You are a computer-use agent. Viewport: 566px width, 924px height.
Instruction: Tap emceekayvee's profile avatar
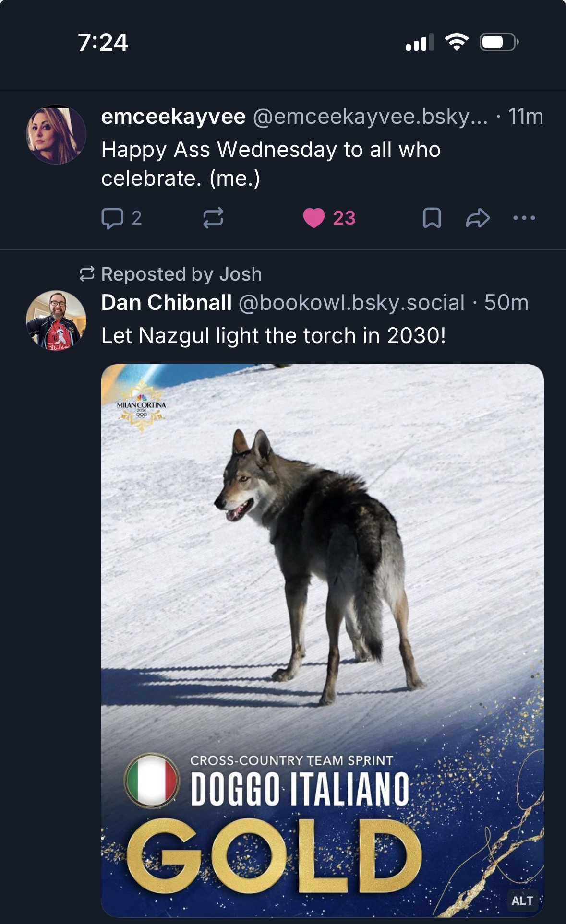56,135
